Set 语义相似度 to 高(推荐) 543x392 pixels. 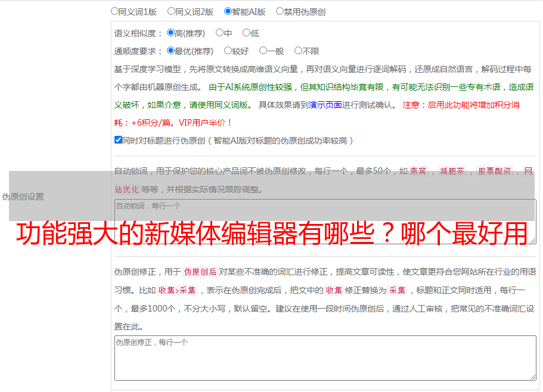coord(170,33)
